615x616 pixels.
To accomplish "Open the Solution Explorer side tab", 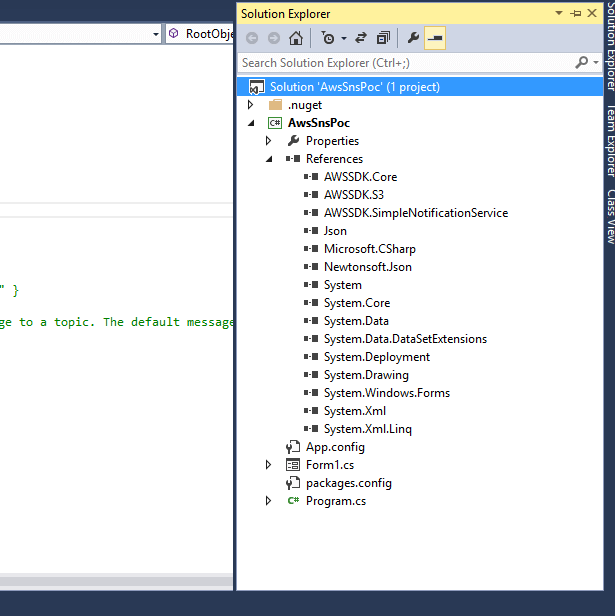I will click(610, 45).
